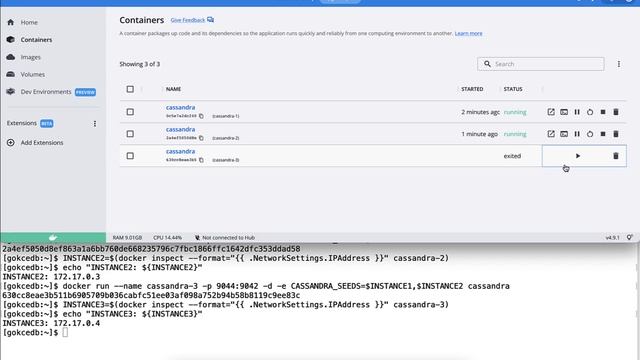Sort by STATUS column header
The image size is (640, 360).
pyautogui.click(x=513, y=89)
